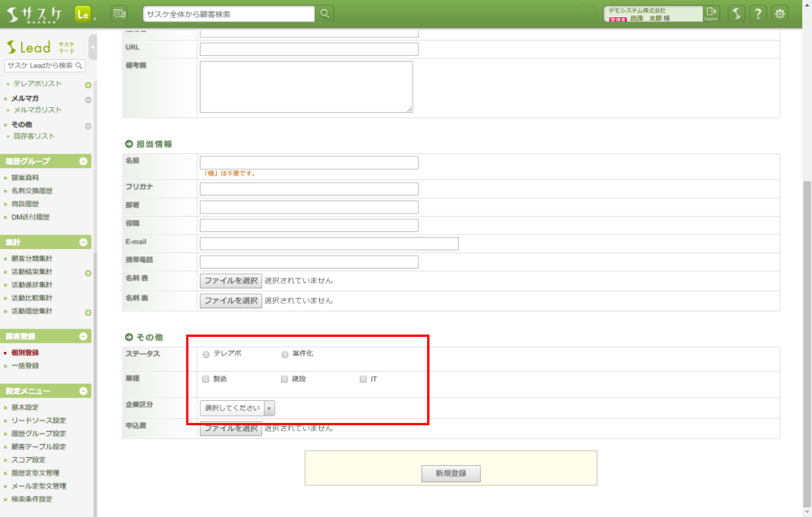Check the 製造 industry checkbox

click(x=206, y=379)
